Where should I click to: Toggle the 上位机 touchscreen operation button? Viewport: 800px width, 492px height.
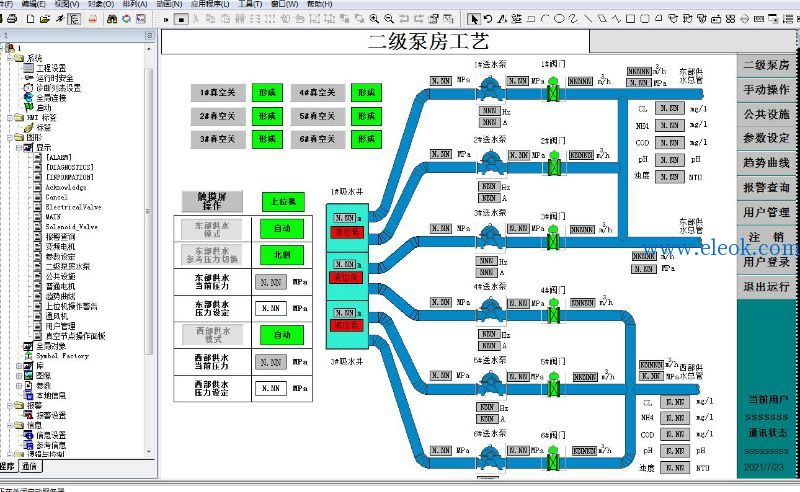(283, 201)
